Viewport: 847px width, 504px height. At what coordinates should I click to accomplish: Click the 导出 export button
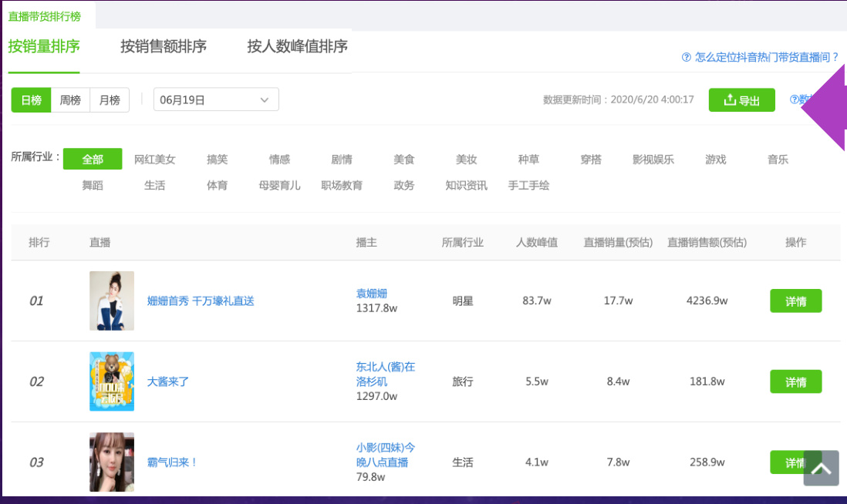pyautogui.click(x=741, y=100)
